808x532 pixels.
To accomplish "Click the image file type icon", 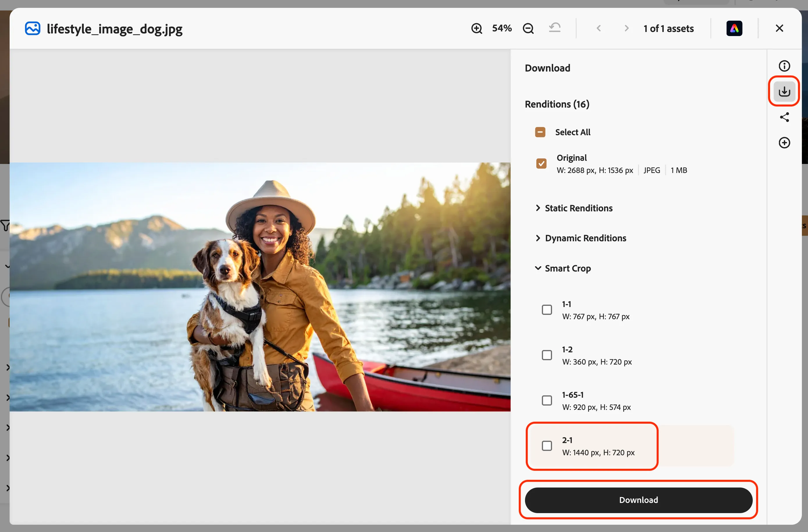I will 33,28.
